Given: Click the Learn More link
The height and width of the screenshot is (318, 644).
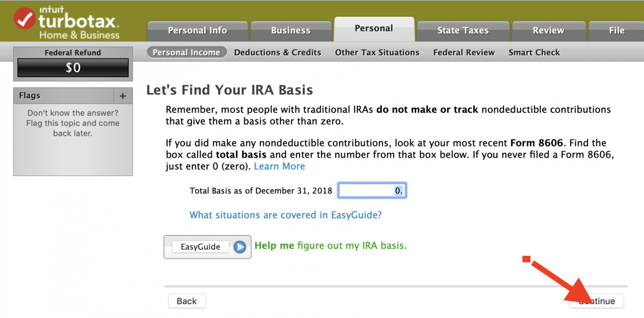Looking at the screenshot, I should [279, 166].
